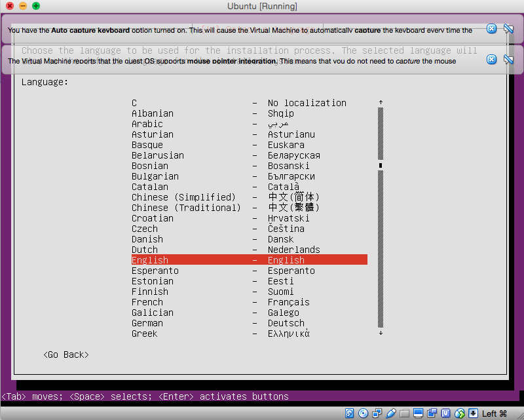Click the keyboard capture arrow indicator
Viewport: 524px width, 420px height.
point(473,413)
